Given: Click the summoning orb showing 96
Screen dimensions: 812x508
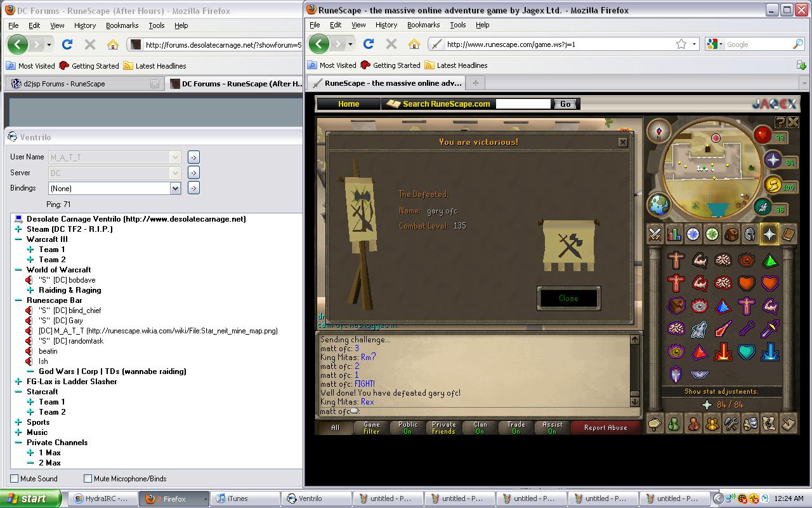Looking at the screenshot, I should 763,207.
